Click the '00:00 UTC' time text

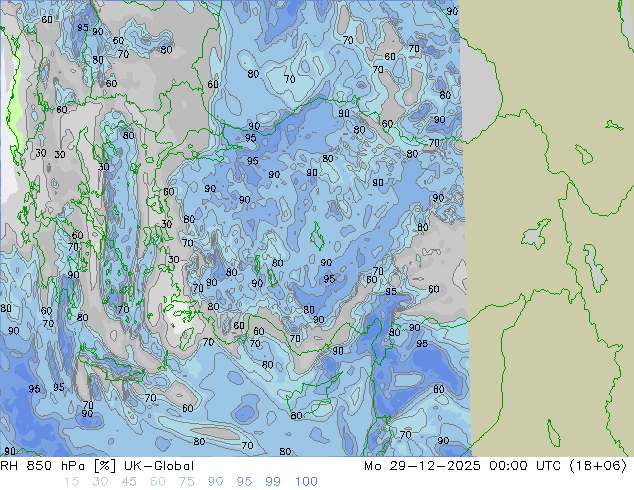pos(525,466)
